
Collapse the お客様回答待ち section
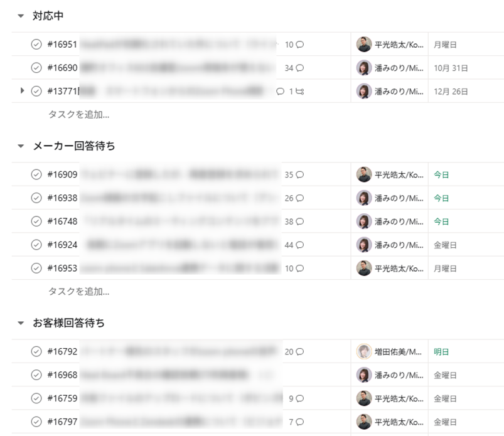pos(21,323)
